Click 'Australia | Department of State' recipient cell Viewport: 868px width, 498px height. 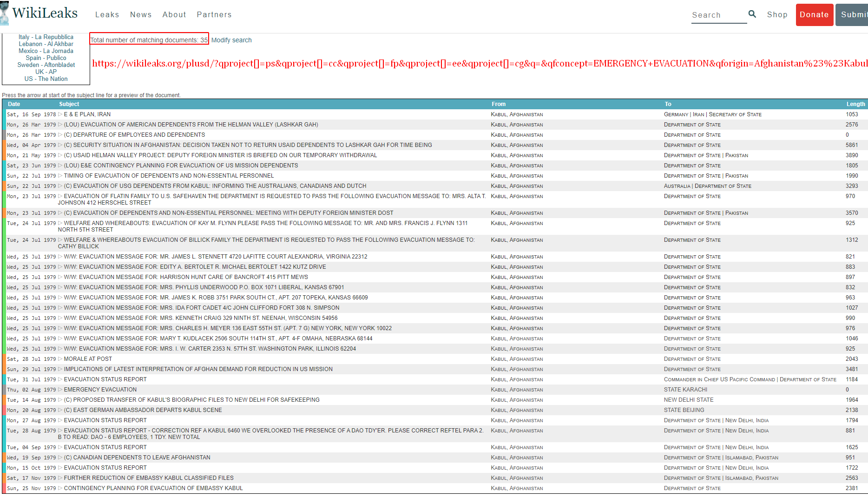point(708,186)
